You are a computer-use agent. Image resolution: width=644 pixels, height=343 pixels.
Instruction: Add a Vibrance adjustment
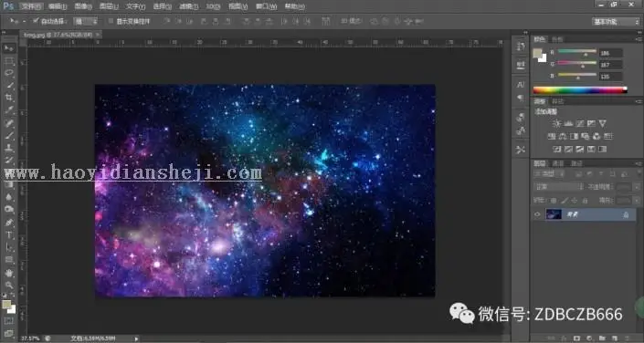point(602,123)
